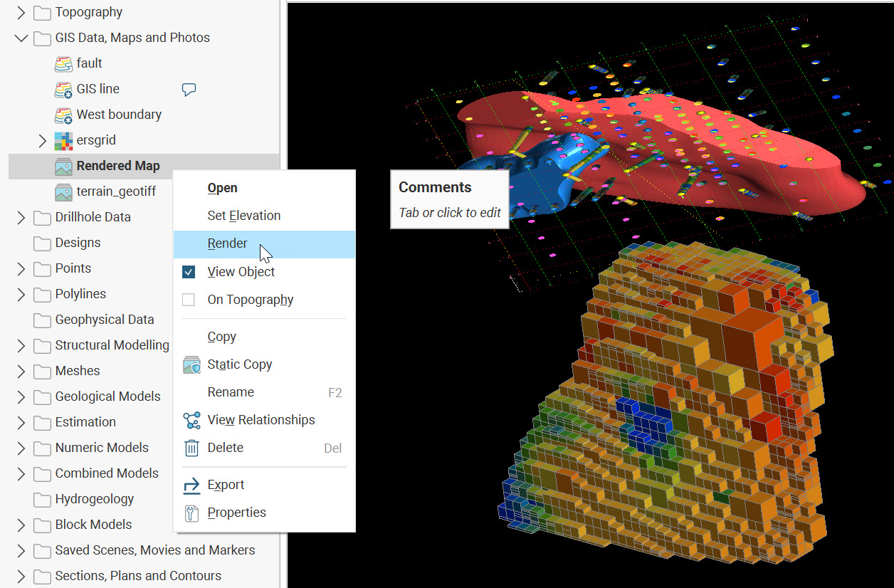Open the comment bubble on GIS line

(189, 89)
